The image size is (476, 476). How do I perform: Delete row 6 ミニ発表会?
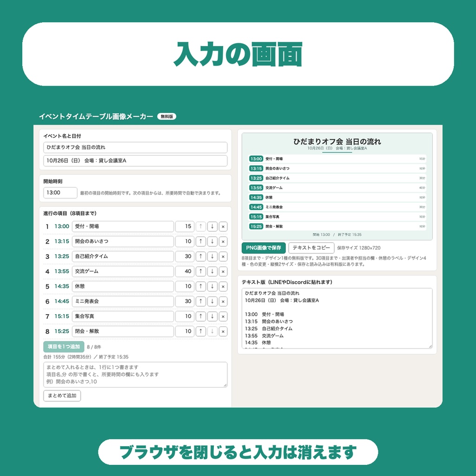pyautogui.click(x=223, y=301)
